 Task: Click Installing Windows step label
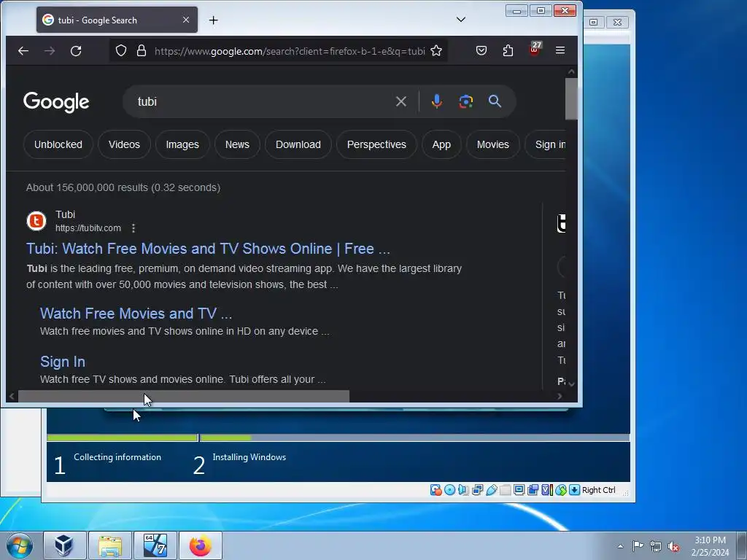pyautogui.click(x=249, y=457)
